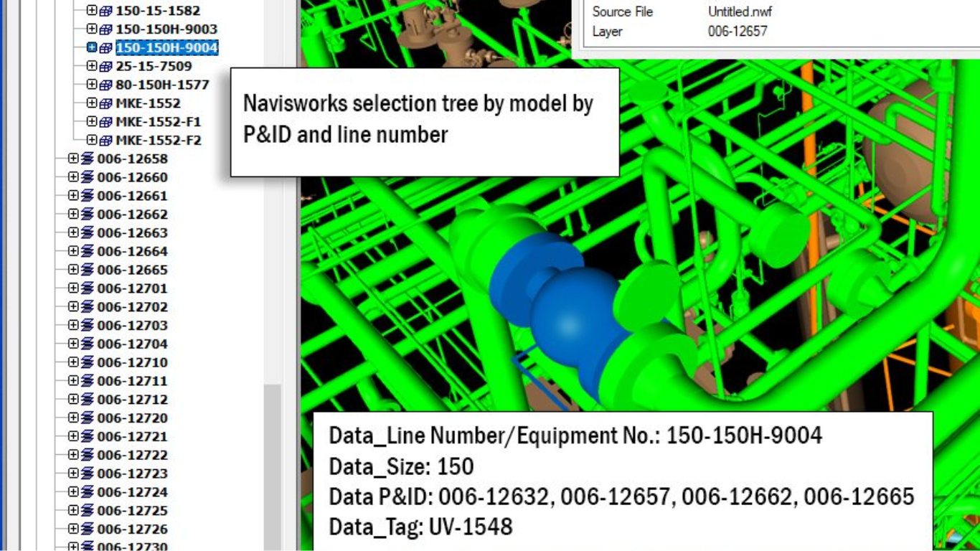Select layer 006-12703 in tree
The width and height of the screenshot is (980, 551).
pyautogui.click(x=133, y=325)
